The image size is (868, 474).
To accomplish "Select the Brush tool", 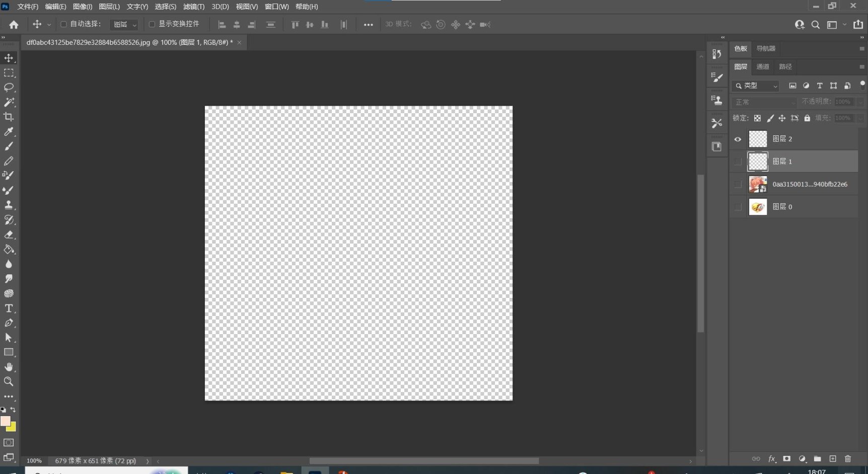I will [9, 146].
